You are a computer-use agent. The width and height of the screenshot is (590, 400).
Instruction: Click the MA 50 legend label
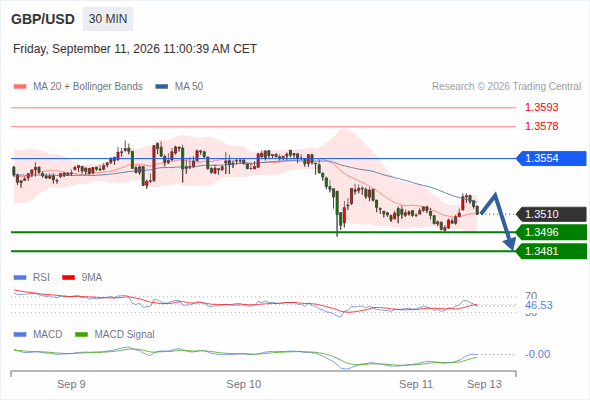[189, 87]
